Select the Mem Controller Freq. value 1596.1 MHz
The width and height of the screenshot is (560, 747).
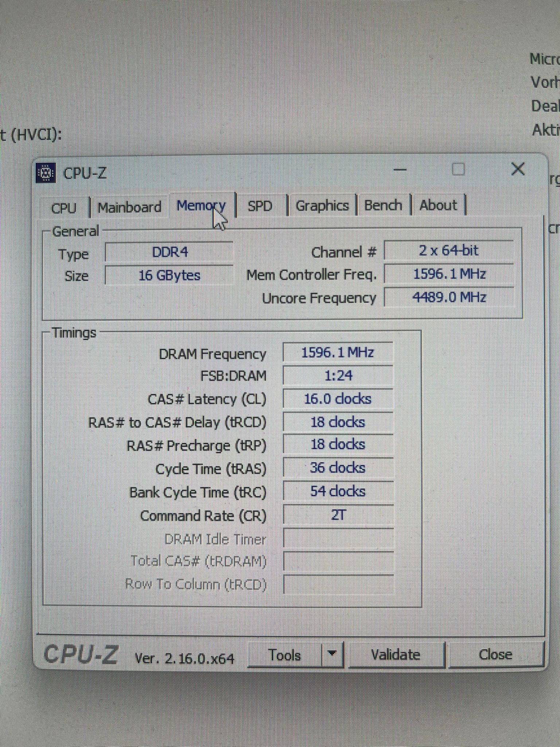pyautogui.click(x=449, y=274)
